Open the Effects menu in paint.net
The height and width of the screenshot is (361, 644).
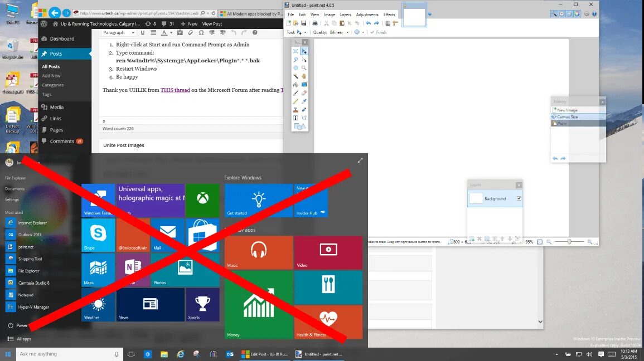point(389,14)
